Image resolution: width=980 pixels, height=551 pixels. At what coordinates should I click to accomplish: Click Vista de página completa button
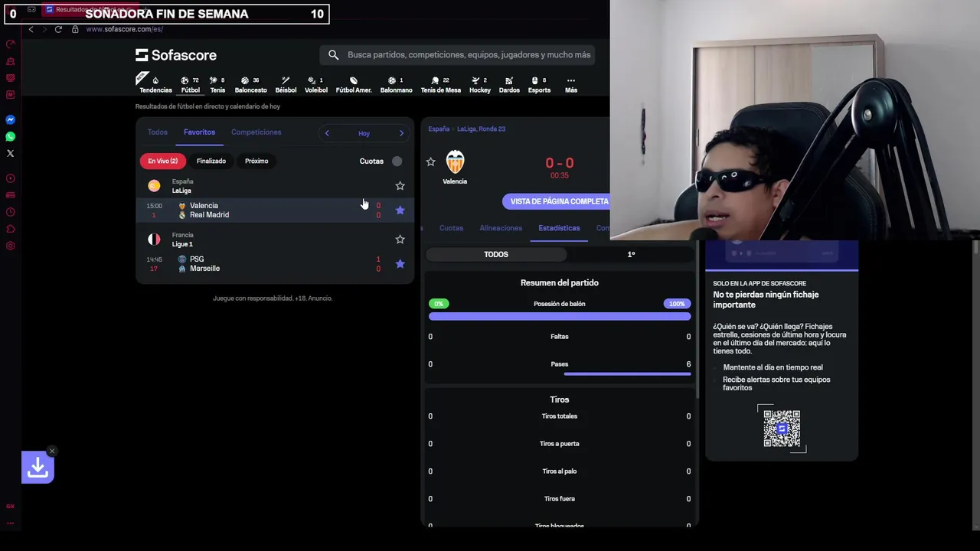click(559, 201)
